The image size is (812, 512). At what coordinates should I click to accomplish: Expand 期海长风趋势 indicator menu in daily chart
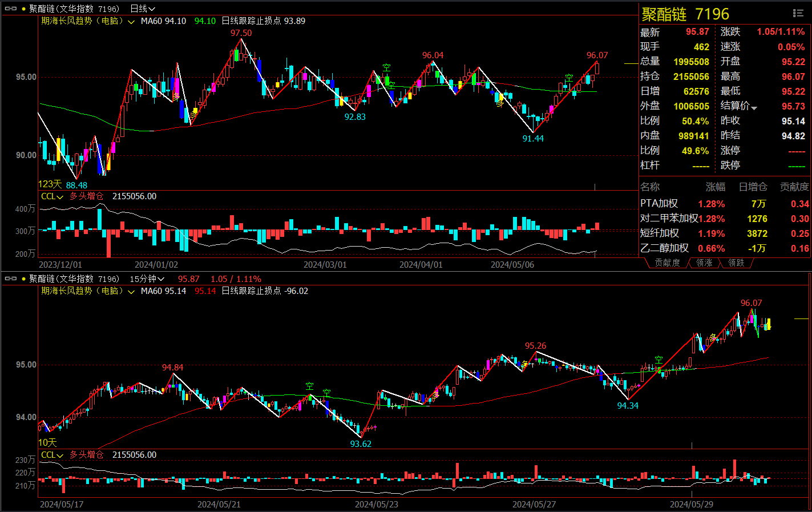131,22
